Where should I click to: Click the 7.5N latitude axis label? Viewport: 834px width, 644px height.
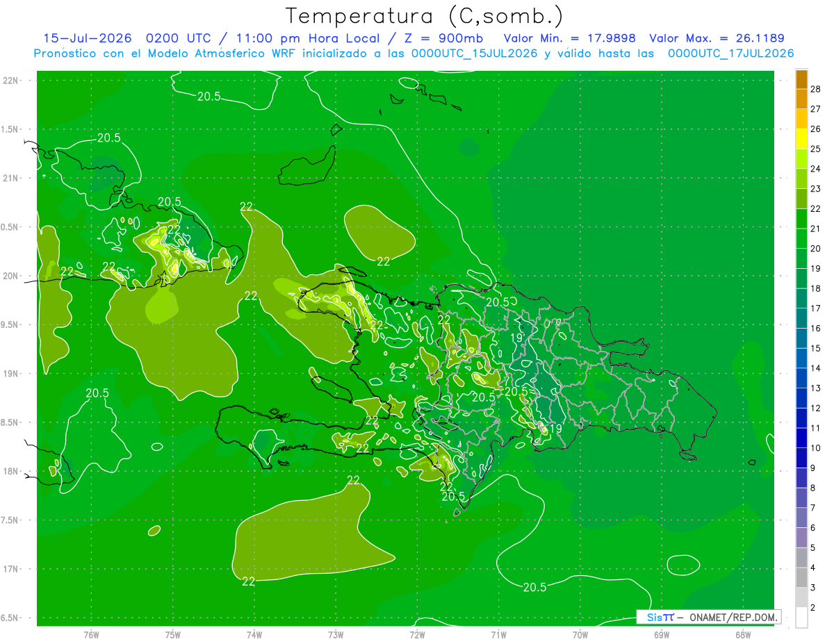(x=10, y=520)
